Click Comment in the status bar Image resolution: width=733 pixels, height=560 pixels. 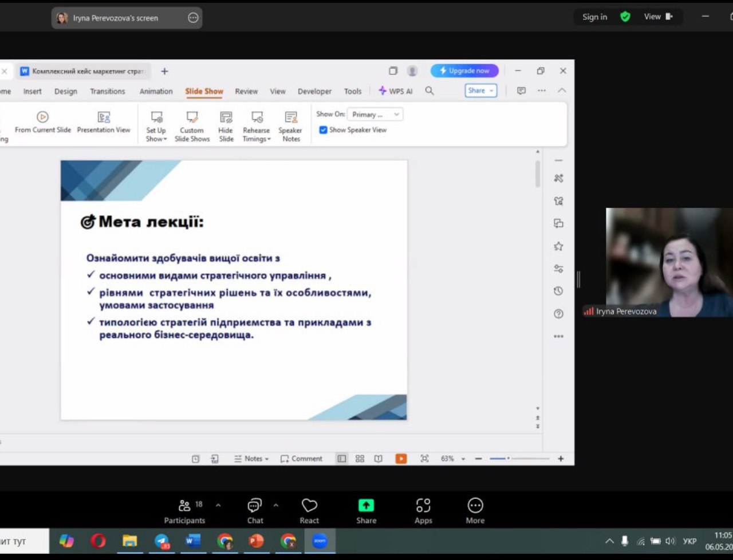(x=301, y=459)
